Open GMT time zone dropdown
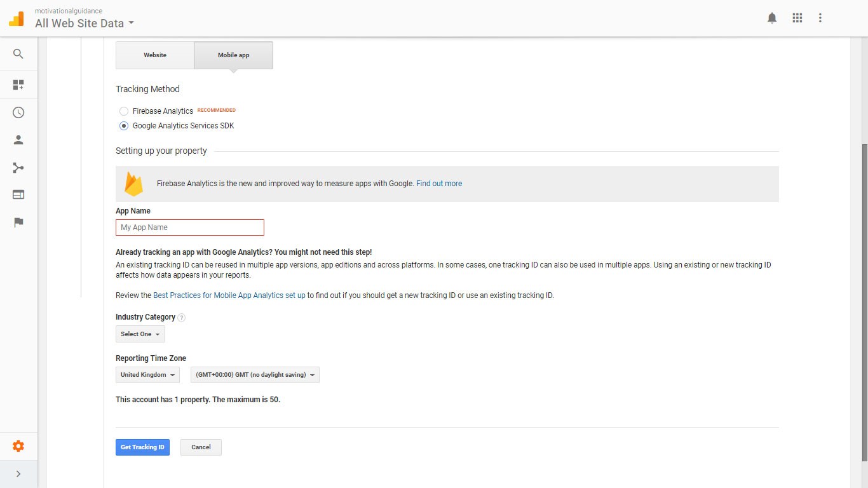This screenshot has width=868, height=488. pyautogui.click(x=255, y=375)
